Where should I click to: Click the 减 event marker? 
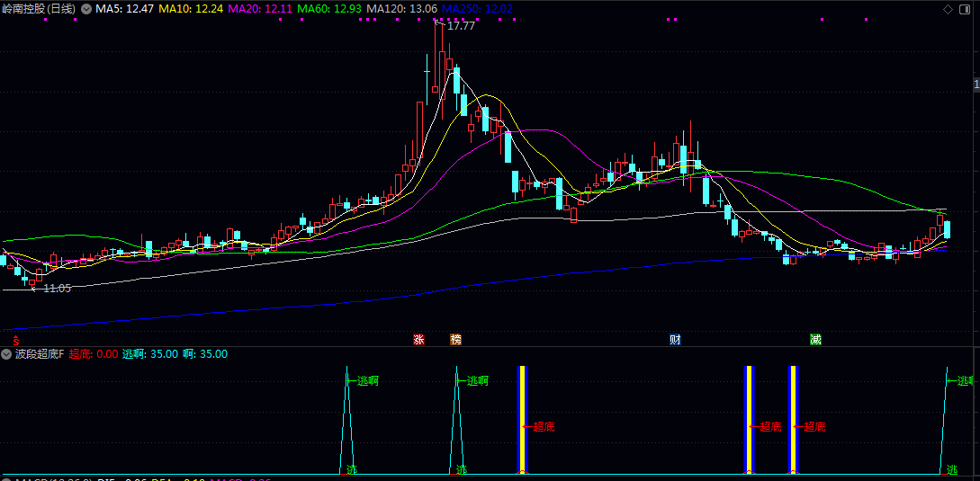815,340
